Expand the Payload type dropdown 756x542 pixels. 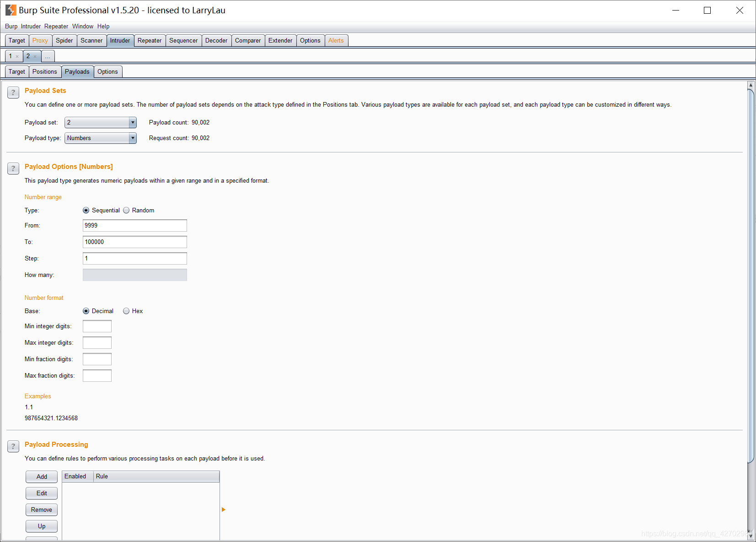pyautogui.click(x=133, y=138)
